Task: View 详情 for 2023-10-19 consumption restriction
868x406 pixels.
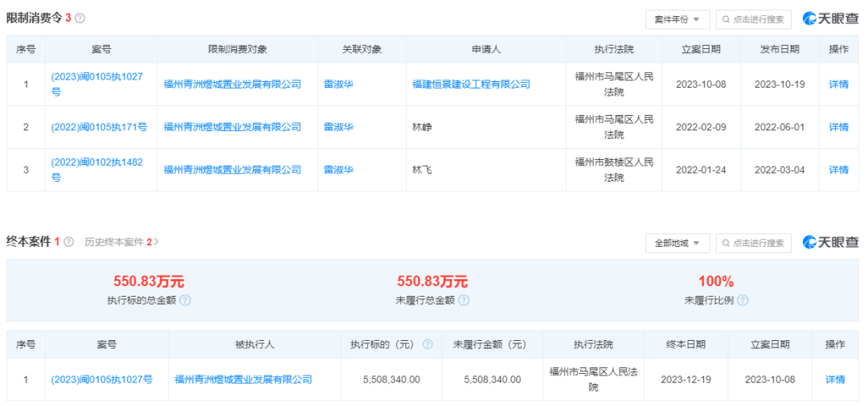Action: coord(838,84)
